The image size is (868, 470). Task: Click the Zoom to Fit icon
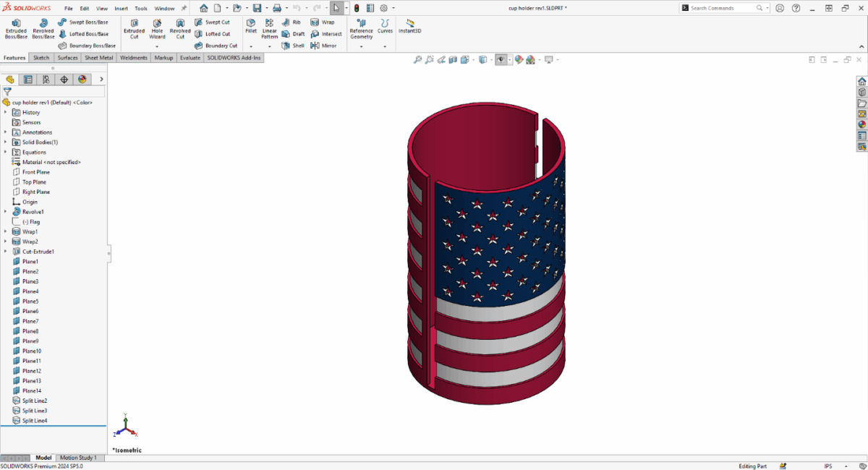(x=417, y=60)
